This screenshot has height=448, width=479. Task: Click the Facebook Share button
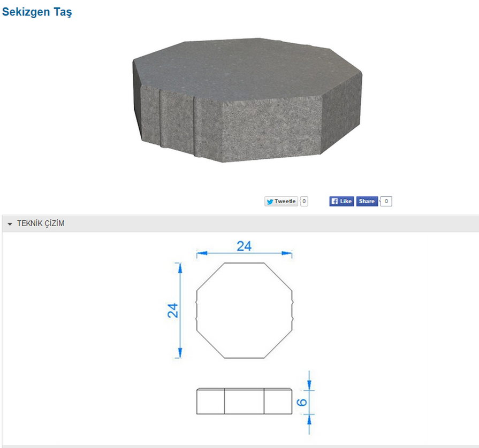[367, 202]
